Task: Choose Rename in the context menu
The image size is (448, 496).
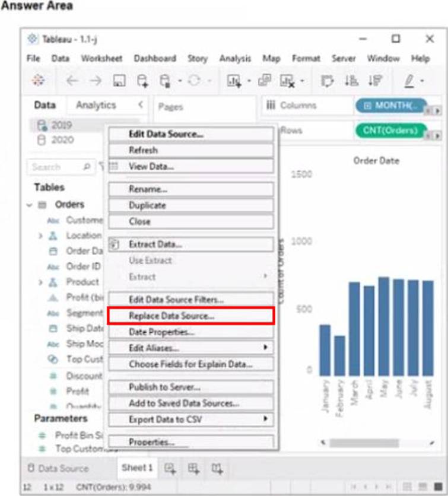Action: point(191,189)
